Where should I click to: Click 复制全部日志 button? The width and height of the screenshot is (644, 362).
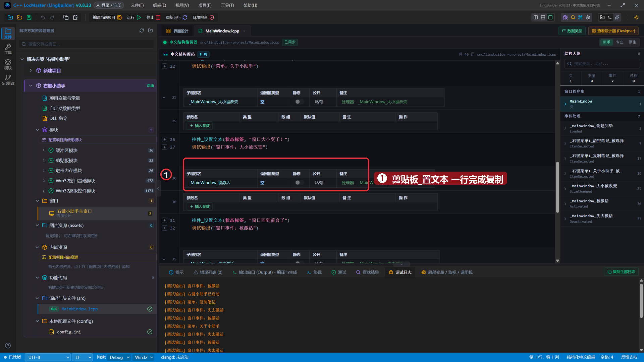(x=621, y=272)
